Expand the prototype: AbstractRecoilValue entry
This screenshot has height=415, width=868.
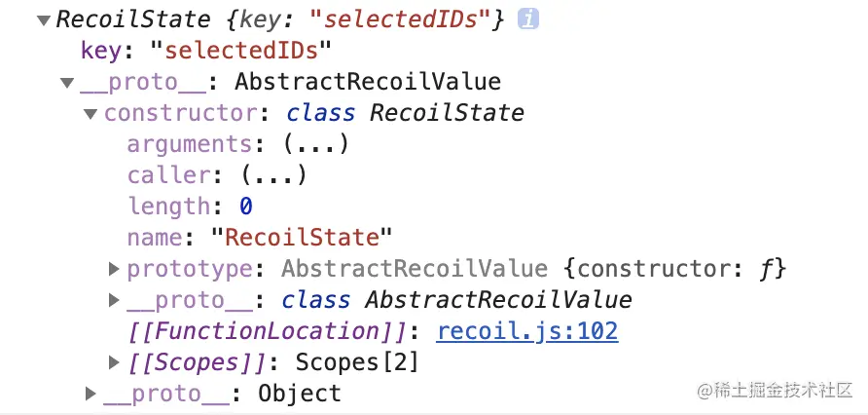(x=114, y=269)
